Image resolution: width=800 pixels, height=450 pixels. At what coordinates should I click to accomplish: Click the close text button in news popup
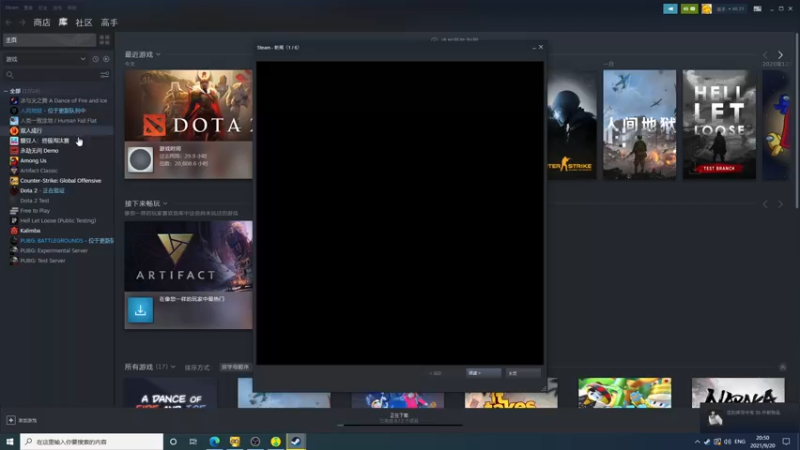pyautogui.click(x=523, y=373)
